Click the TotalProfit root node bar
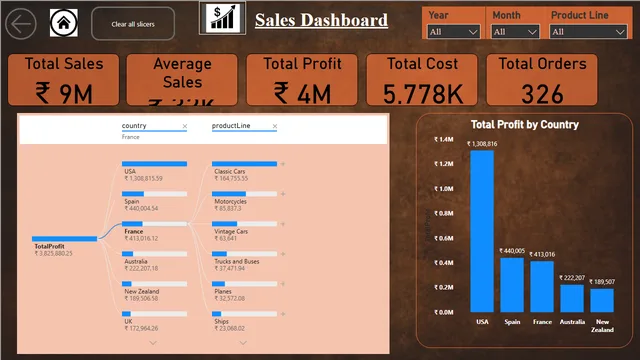The height and width of the screenshot is (360, 640). 64,239
